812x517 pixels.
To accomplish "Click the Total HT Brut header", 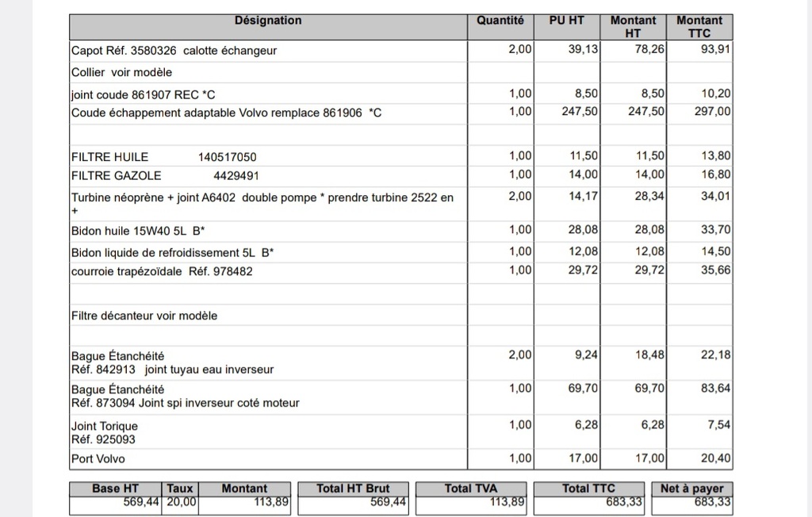I will click(353, 488).
